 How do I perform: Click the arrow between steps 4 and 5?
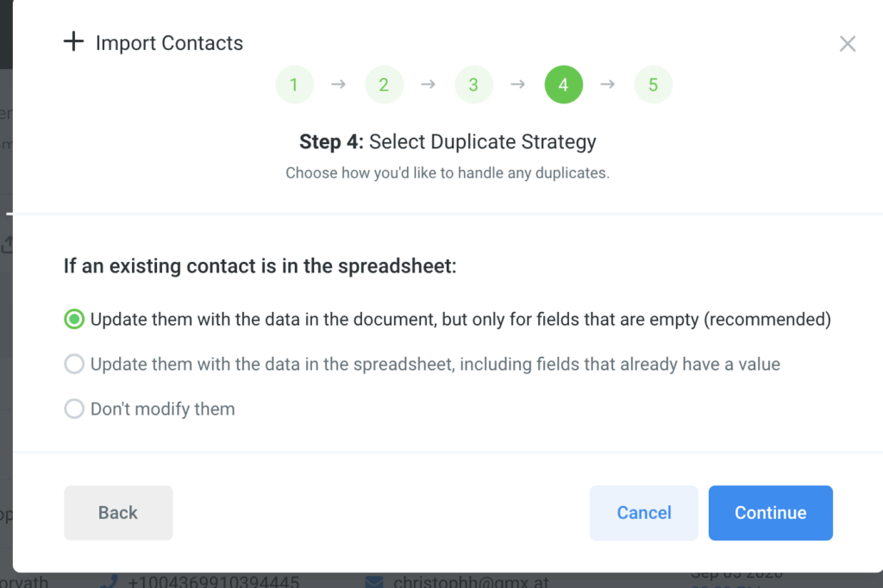coord(608,84)
